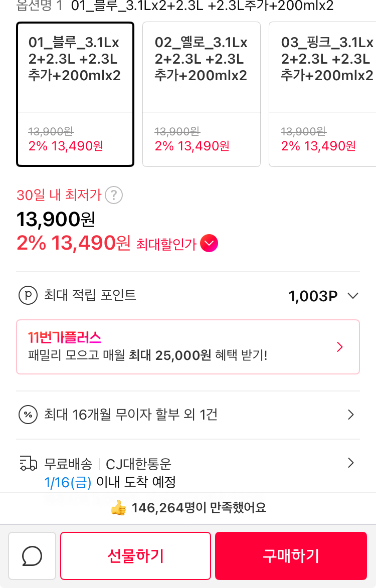
Task: Click the 최대할인가 max discount label
Action: tap(166, 245)
